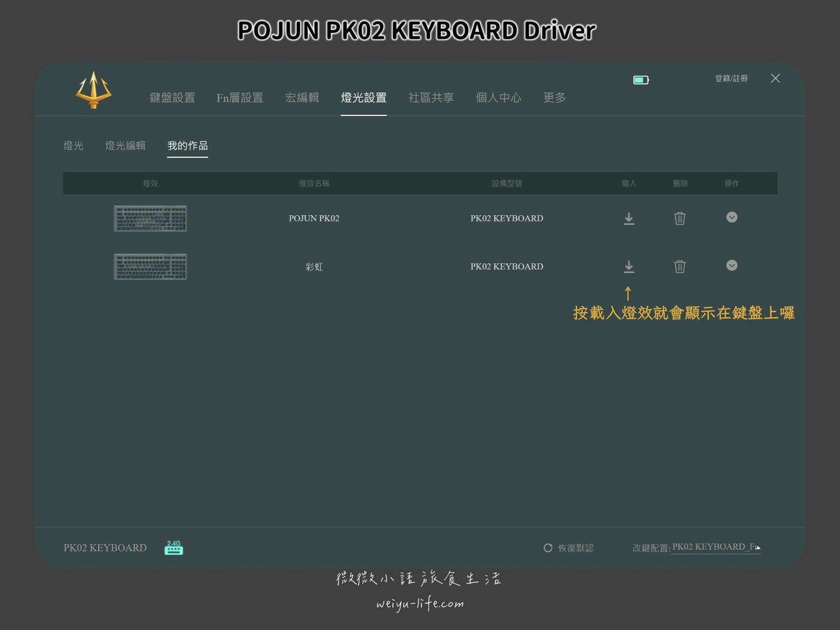
Task: Close the driver window
Action: tap(775, 78)
